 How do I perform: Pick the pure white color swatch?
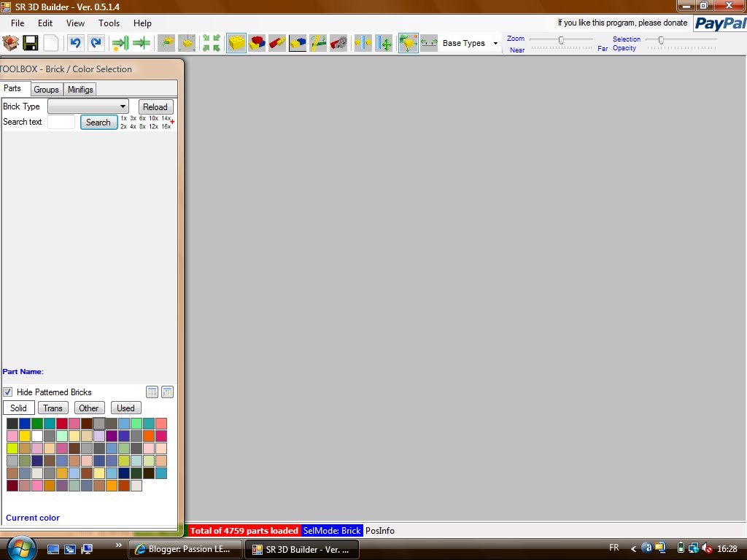37,436
